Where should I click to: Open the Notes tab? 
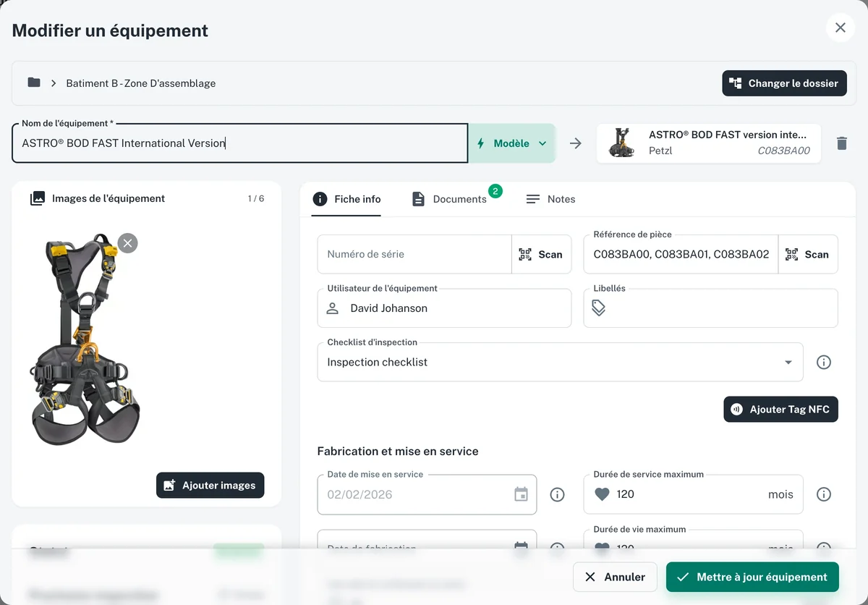pos(550,199)
